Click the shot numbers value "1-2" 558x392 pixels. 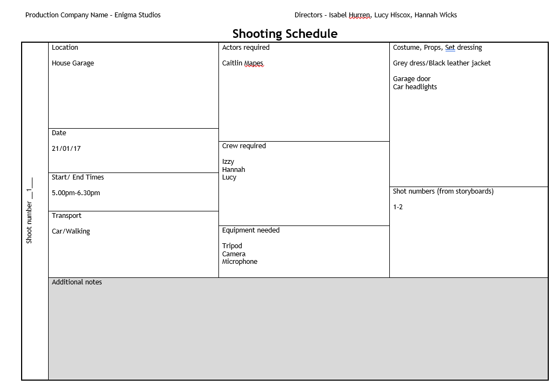click(x=398, y=207)
